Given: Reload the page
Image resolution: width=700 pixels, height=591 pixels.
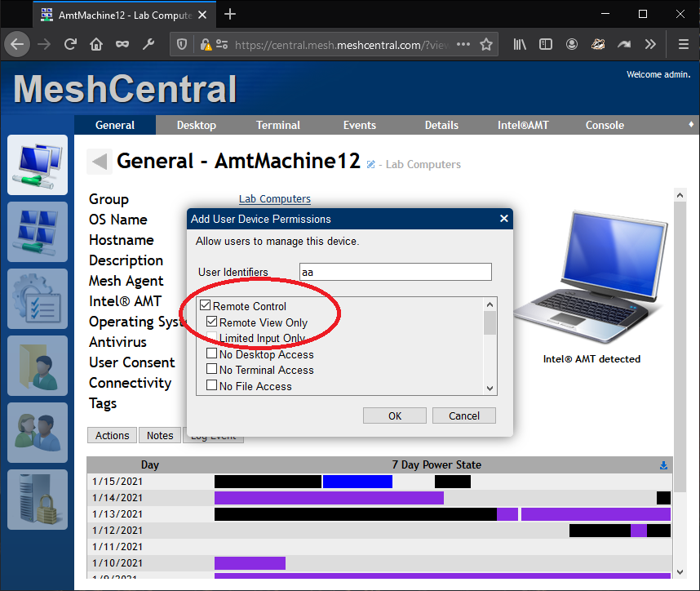Looking at the screenshot, I should 70,44.
